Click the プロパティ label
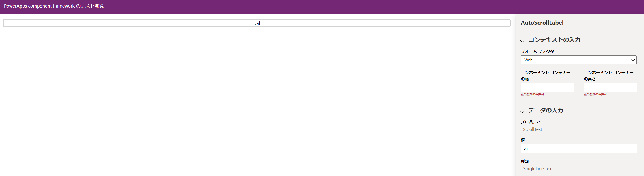644x176 pixels. 531,122
